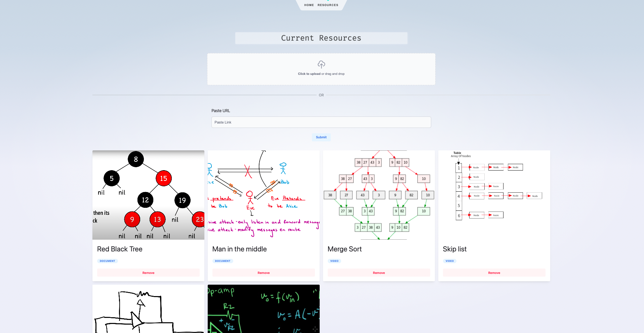Click the Merge Sort title
Image resolution: width=644 pixels, height=333 pixels.
tap(345, 249)
